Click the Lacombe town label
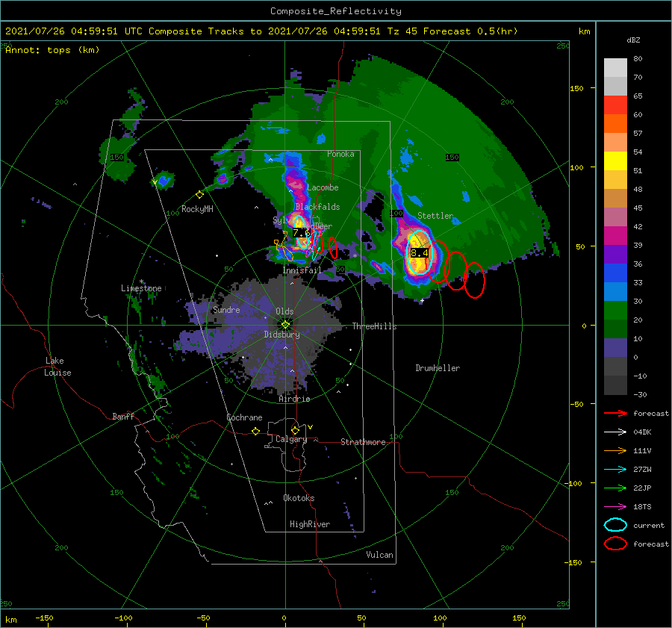Viewport: 672px width, 628px height. pos(323,187)
